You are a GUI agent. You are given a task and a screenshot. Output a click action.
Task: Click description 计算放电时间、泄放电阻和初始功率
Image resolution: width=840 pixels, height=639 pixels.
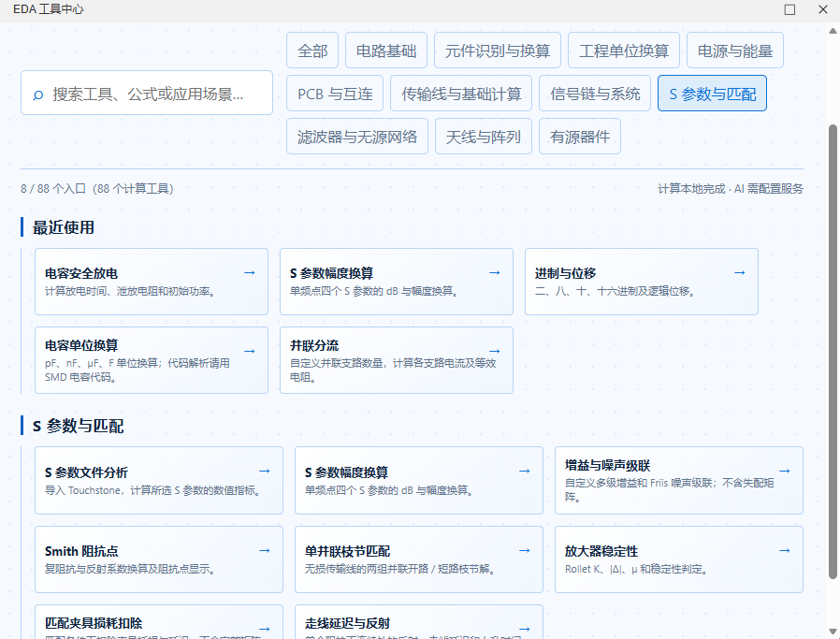click(x=130, y=291)
